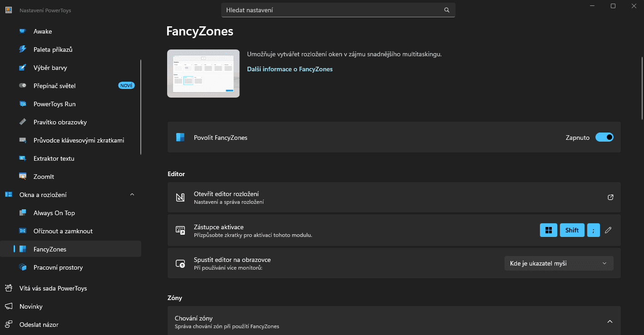644x335 pixels.
Task: Click the Pravítko obrazovky ruler icon
Action: (x=23, y=122)
